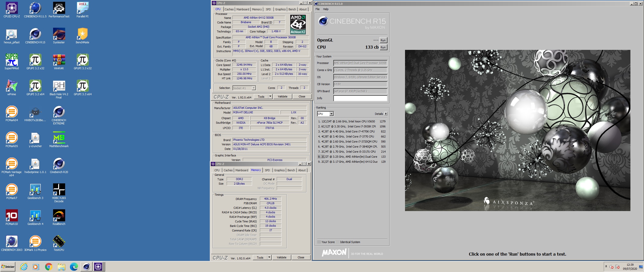The height and width of the screenshot is (272, 644).
Task: Open the Help menu in Cinebench
Action: coord(326,9)
